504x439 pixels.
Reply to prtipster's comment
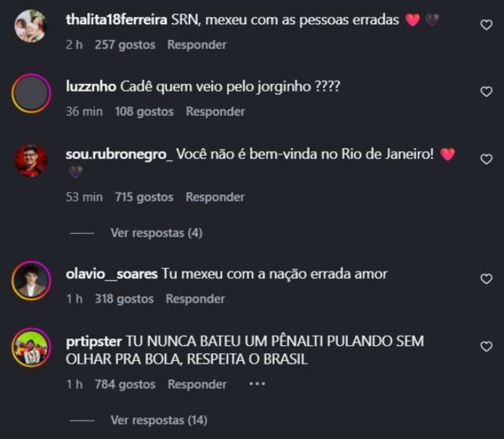tap(197, 384)
